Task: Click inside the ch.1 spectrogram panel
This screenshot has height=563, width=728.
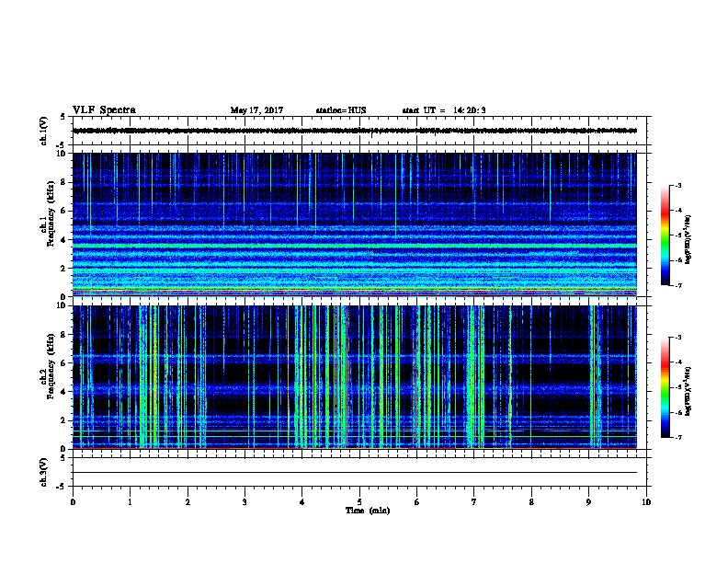Action: pos(355,224)
